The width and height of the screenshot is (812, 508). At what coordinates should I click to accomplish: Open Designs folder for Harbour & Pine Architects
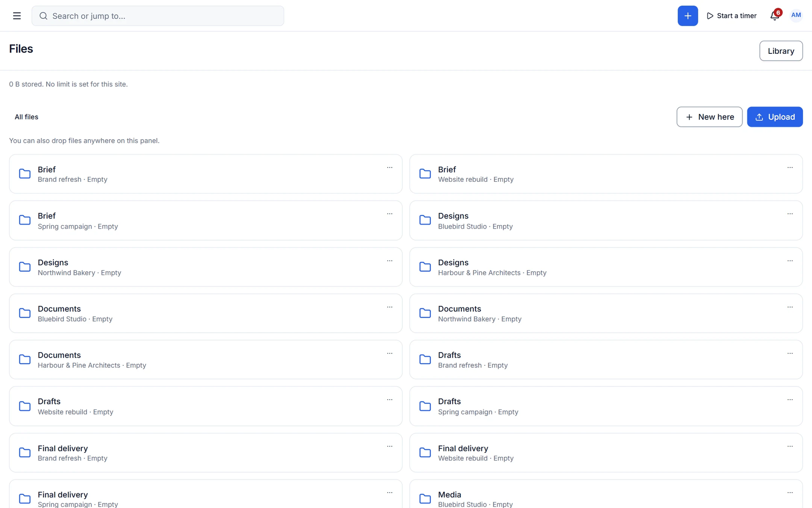click(606, 267)
